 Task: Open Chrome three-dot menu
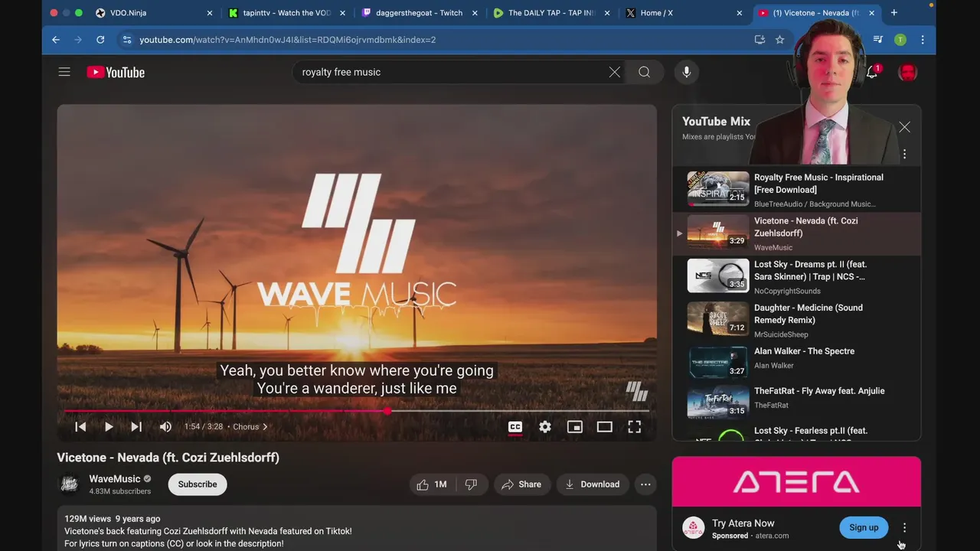pyautogui.click(x=923, y=40)
